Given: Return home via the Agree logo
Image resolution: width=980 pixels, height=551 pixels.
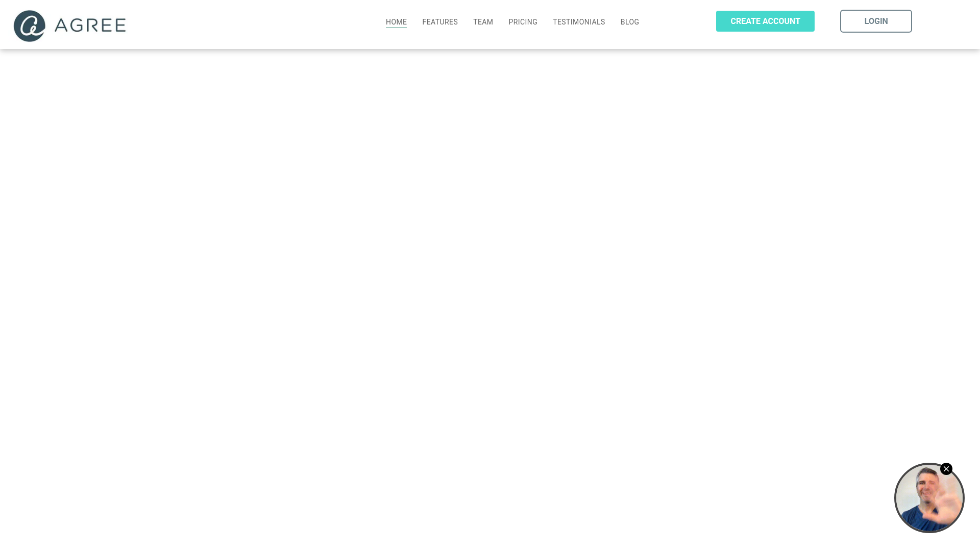Looking at the screenshot, I should coord(69,26).
